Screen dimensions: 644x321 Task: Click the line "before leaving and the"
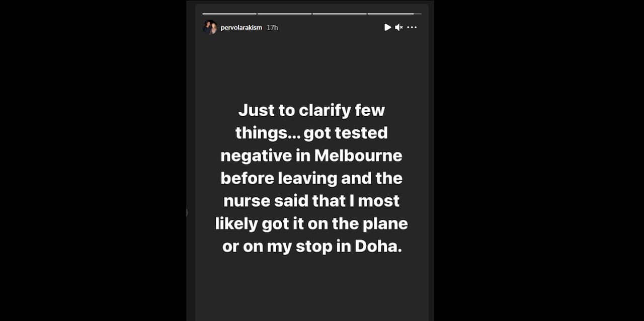(311, 178)
